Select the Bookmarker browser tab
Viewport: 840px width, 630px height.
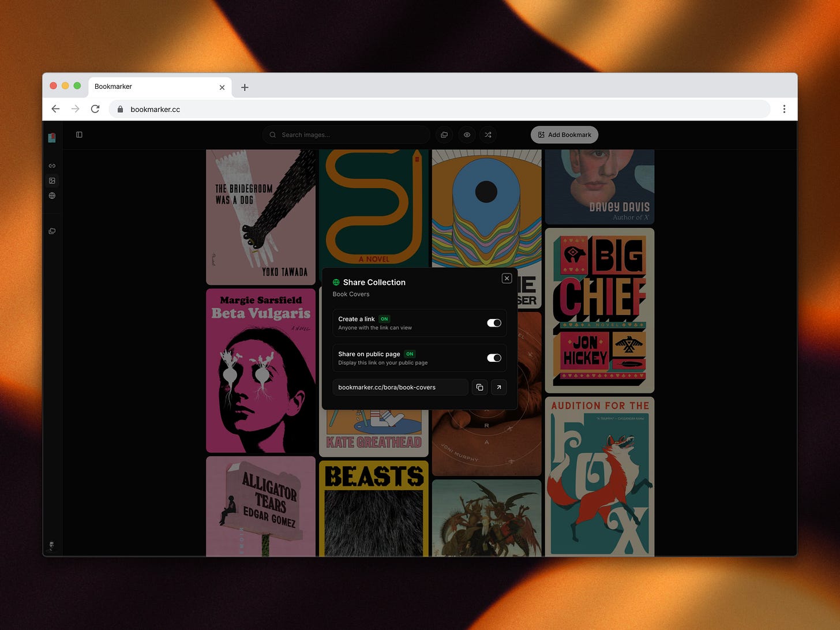tap(159, 87)
